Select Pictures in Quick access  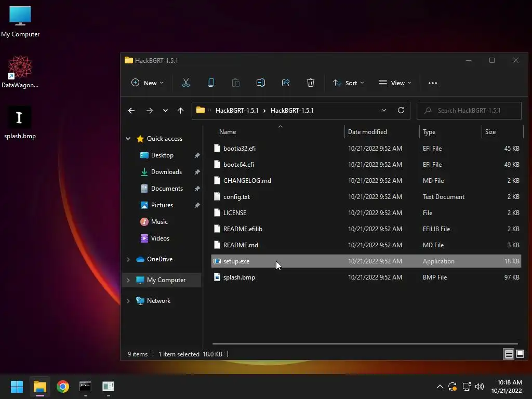click(x=162, y=205)
